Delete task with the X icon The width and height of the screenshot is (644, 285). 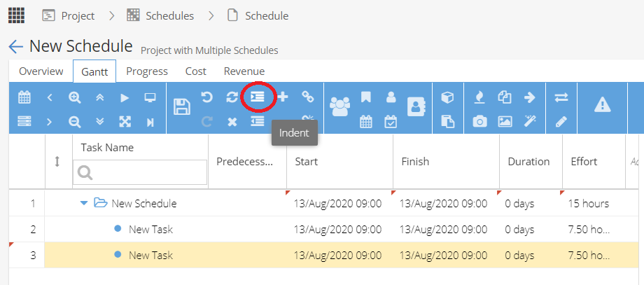(232, 122)
